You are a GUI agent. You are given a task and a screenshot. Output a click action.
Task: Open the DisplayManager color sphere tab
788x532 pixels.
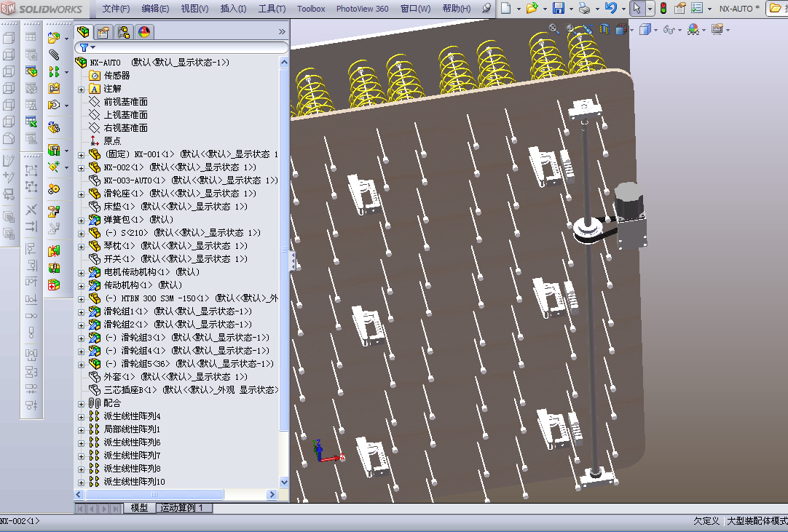tap(144, 32)
